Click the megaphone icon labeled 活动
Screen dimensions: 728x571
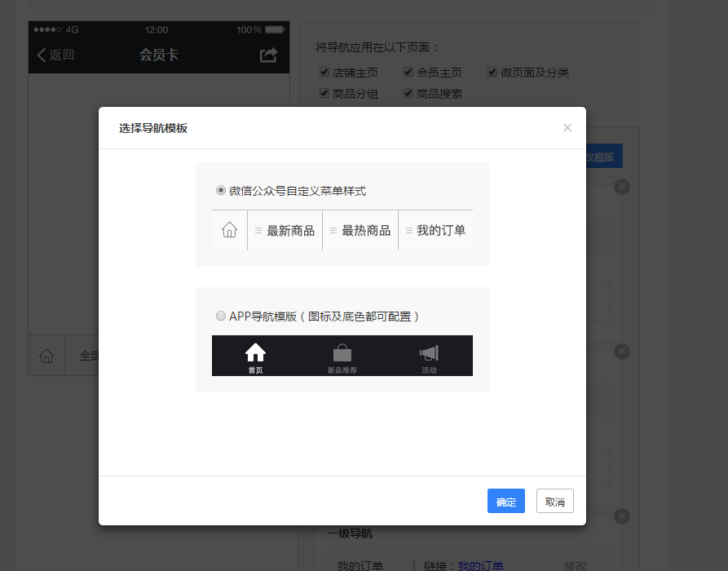tap(429, 352)
